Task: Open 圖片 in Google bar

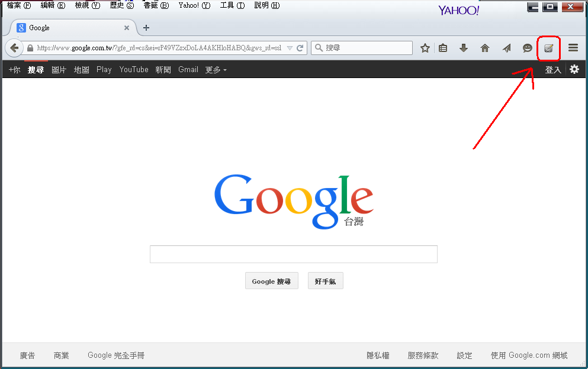Action: coord(59,70)
